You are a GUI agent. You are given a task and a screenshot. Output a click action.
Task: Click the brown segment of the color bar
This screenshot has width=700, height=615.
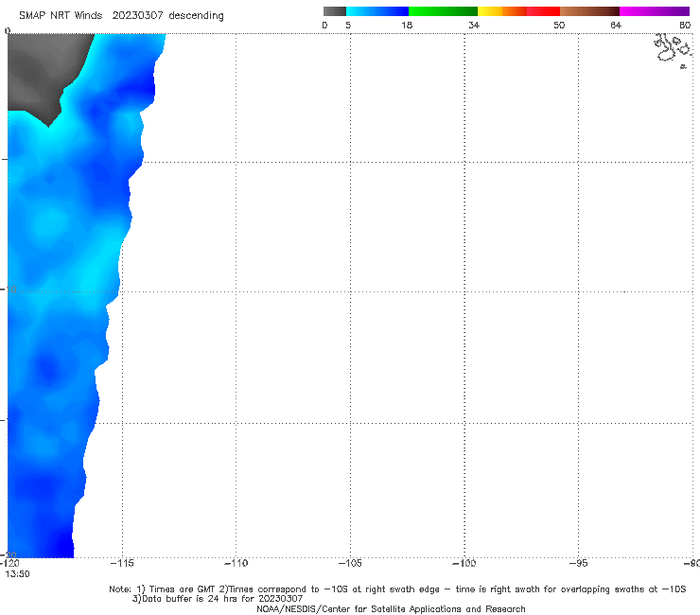click(589, 11)
